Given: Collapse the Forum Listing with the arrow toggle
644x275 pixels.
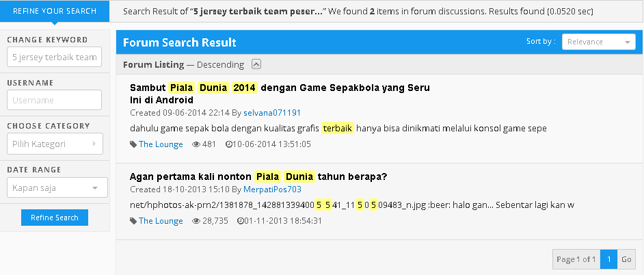Looking at the screenshot, I should (x=256, y=64).
